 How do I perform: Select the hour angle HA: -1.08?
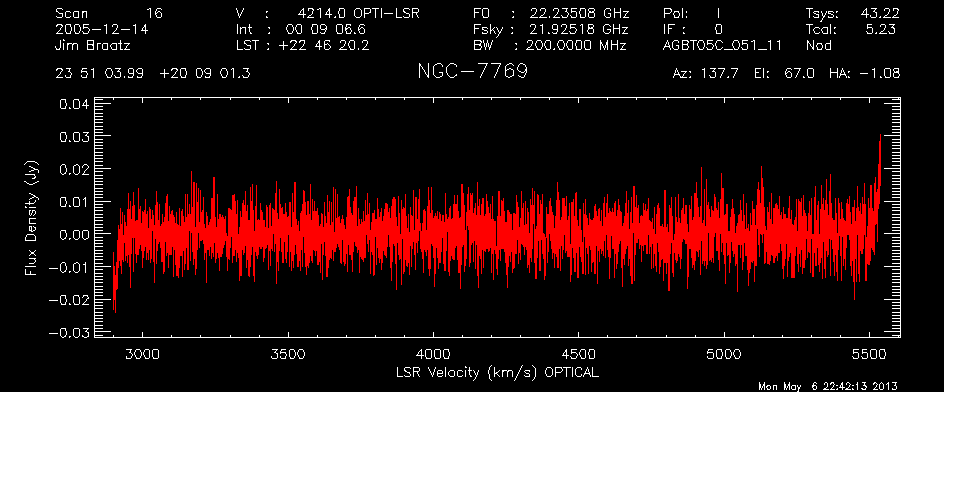(x=864, y=74)
